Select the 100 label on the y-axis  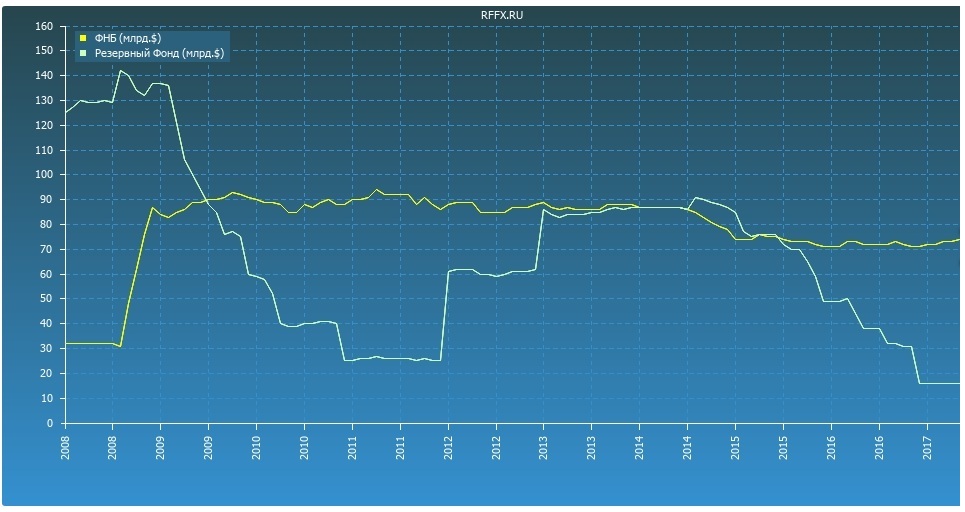(43, 175)
